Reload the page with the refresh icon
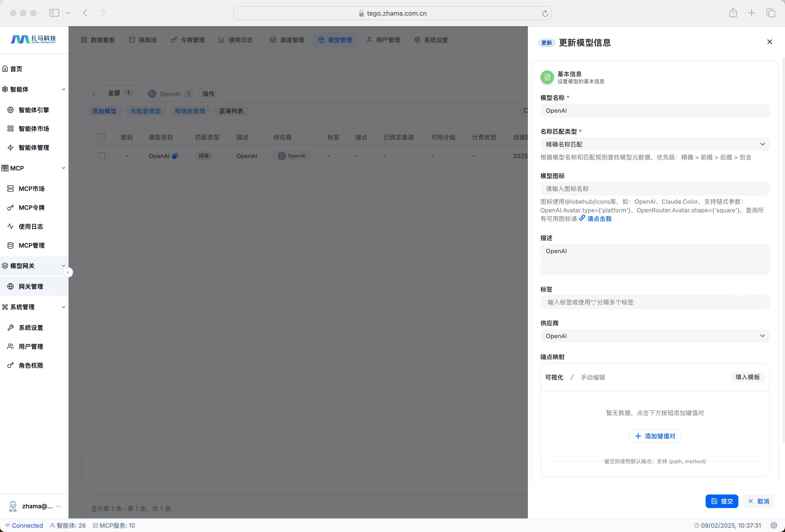This screenshot has height=532, width=785. tap(545, 14)
